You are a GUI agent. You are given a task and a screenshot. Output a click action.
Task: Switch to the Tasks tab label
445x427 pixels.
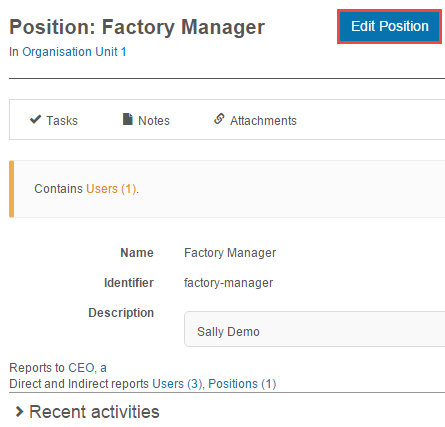[x=62, y=121]
